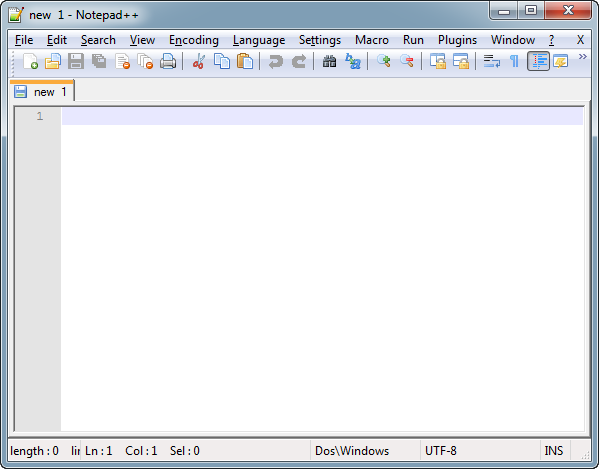Viewport: 599px width, 469px height.
Task: Expand hidden toolbar items chevron
Action: pyautogui.click(x=582, y=57)
